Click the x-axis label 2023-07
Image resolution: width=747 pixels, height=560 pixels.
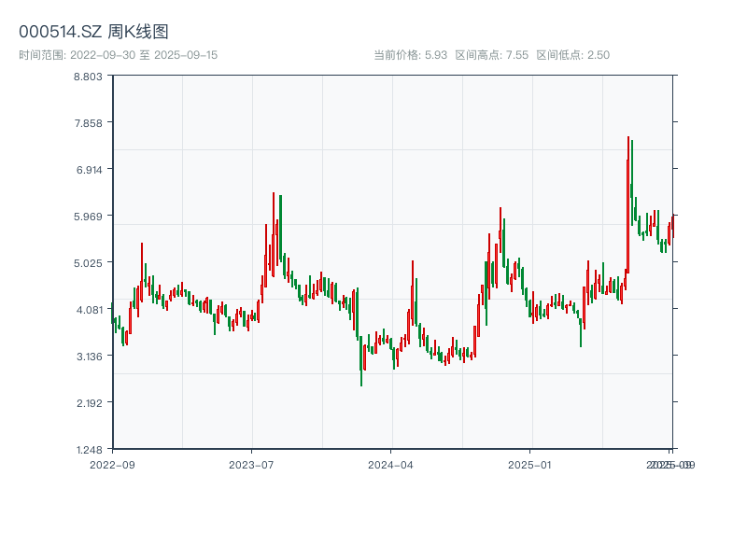(251, 465)
